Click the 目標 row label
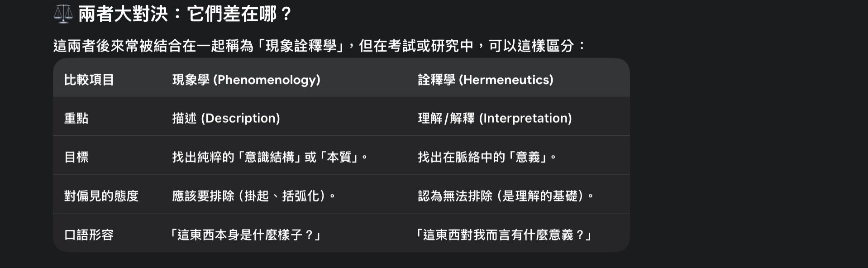 click(x=76, y=158)
